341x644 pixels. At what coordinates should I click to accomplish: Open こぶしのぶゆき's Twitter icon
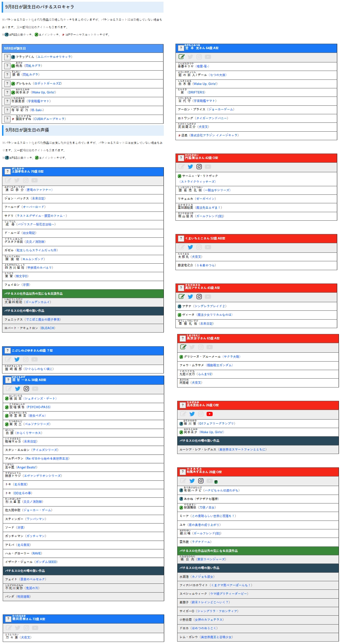[17, 360]
